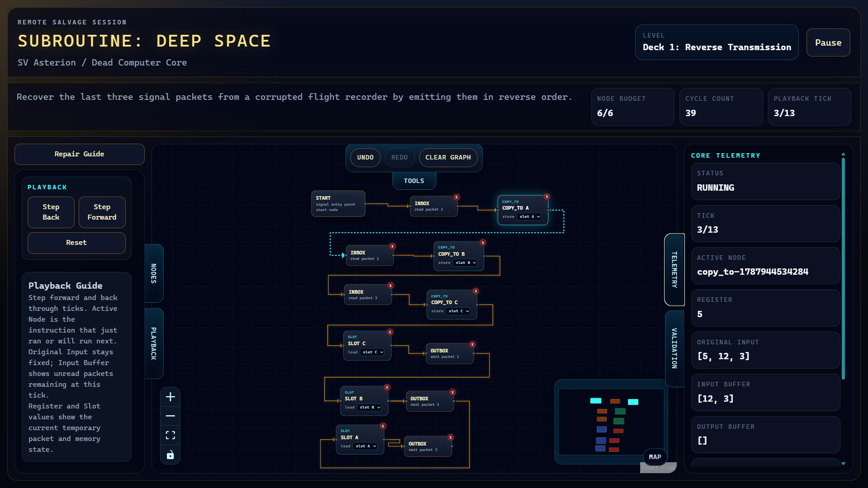Click the zoom out minus icon
The width and height of the screenshot is (868, 488).
pyautogui.click(x=170, y=416)
